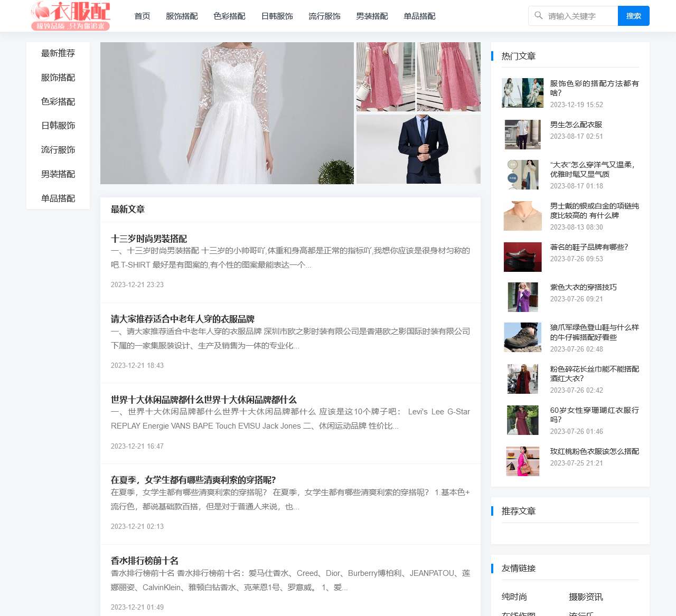Click the excerpt mentioning T-SHIRT 最好是有图案的
676x616 pixels.
tap(290, 258)
